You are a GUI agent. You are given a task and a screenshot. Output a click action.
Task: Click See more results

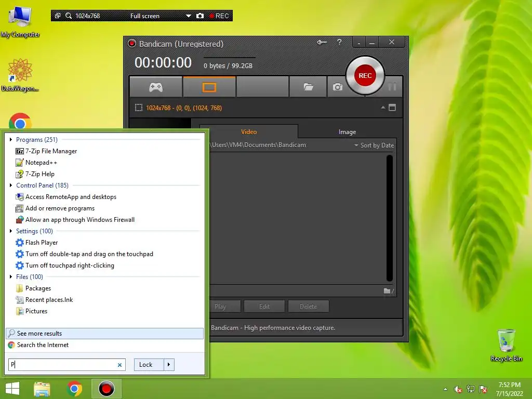click(105, 334)
